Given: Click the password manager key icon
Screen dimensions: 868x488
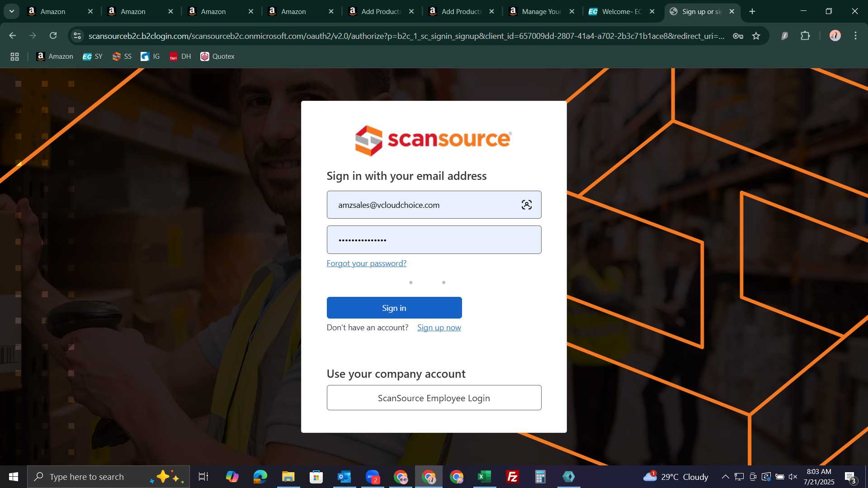Looking at the screenshot, I should pyautogui.click(x=738, y=36).
